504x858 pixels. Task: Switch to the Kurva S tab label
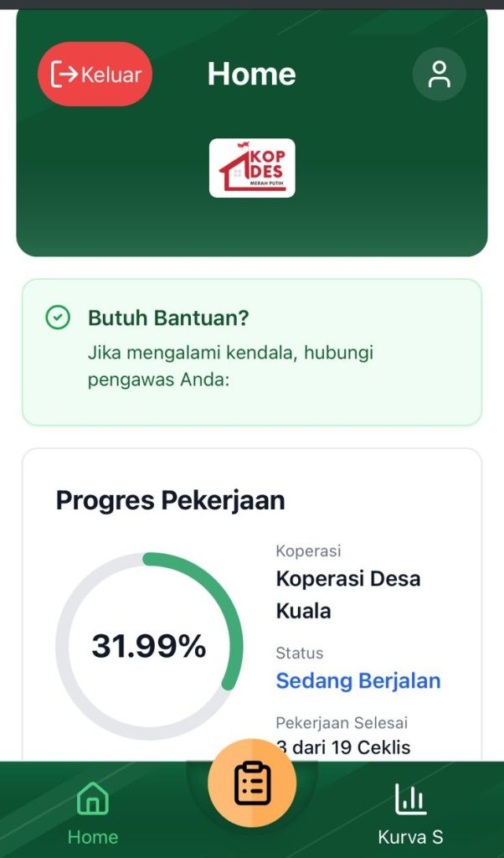pyautogui.click(x=410, y=836)
